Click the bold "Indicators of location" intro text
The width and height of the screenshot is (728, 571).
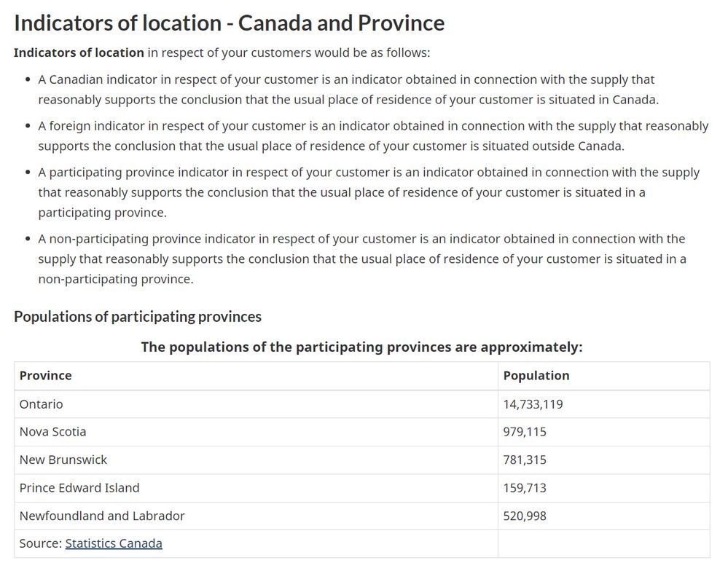[x=79, y=52]
